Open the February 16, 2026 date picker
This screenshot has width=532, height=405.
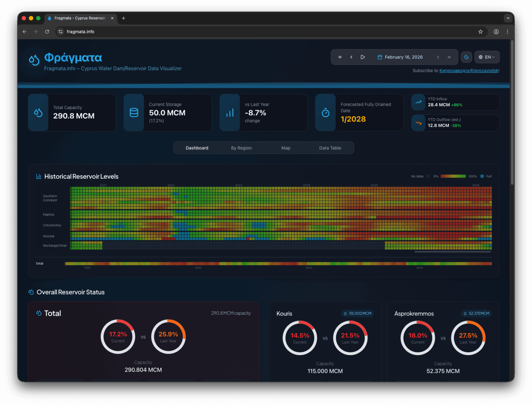click(400, 57)
